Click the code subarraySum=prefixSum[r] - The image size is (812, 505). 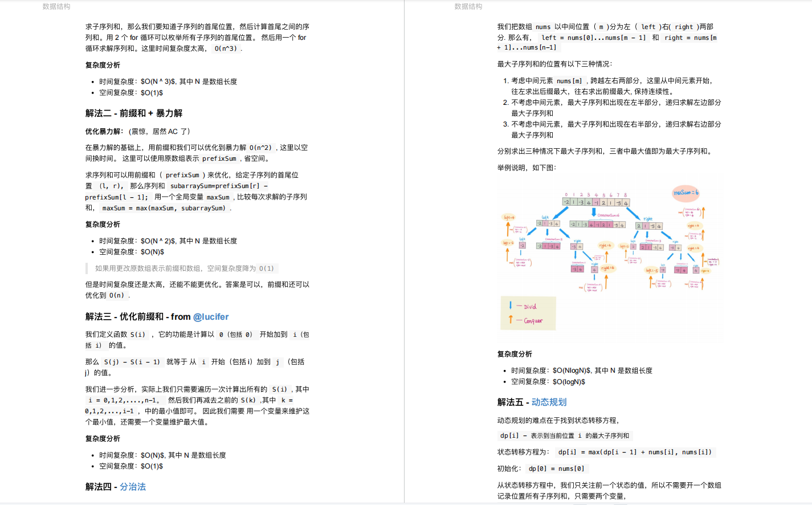tap(219, 186)
